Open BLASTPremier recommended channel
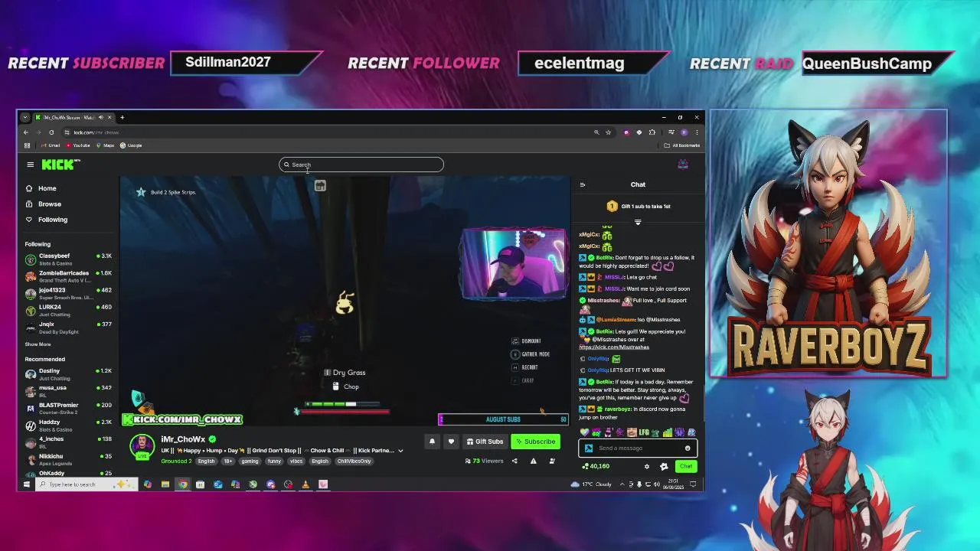 point(68,408)
